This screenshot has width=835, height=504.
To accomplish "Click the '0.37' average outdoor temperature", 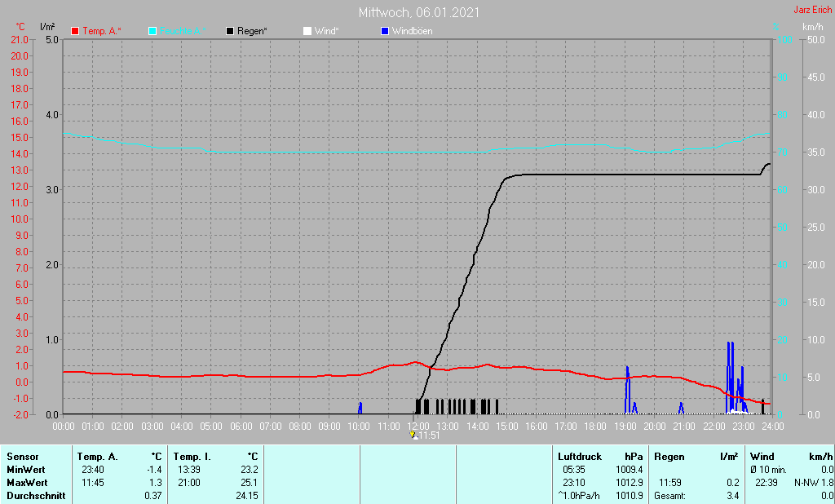I will coord(152,496).
